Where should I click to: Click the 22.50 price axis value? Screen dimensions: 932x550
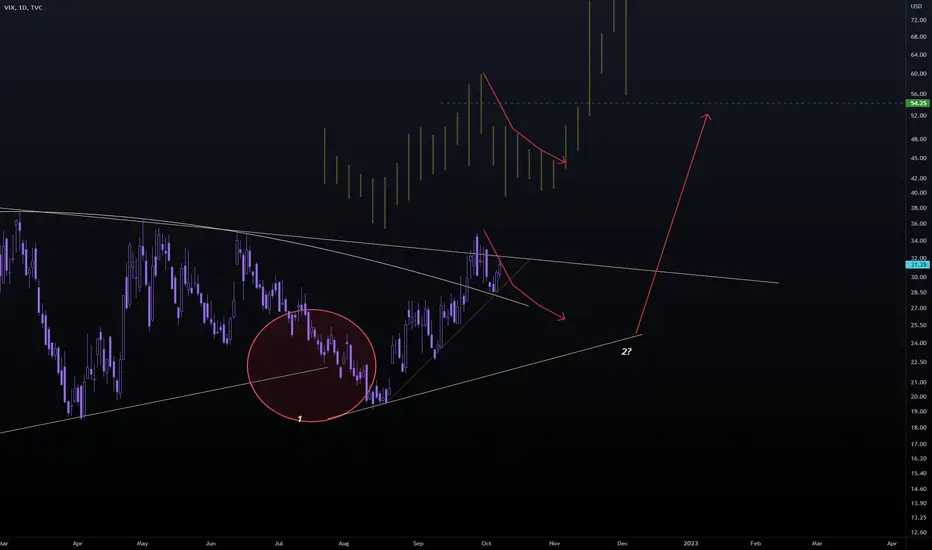click(x=918, y=362)
